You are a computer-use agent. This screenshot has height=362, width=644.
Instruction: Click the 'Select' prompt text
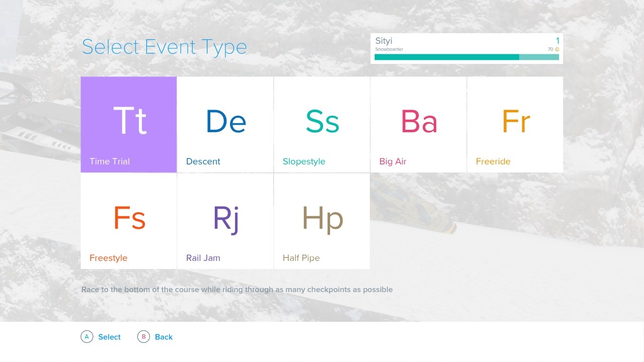click(109, 337)
